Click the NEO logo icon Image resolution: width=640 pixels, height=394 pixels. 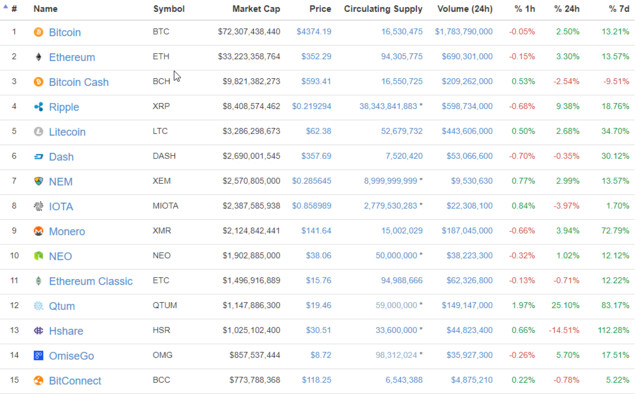38,256
